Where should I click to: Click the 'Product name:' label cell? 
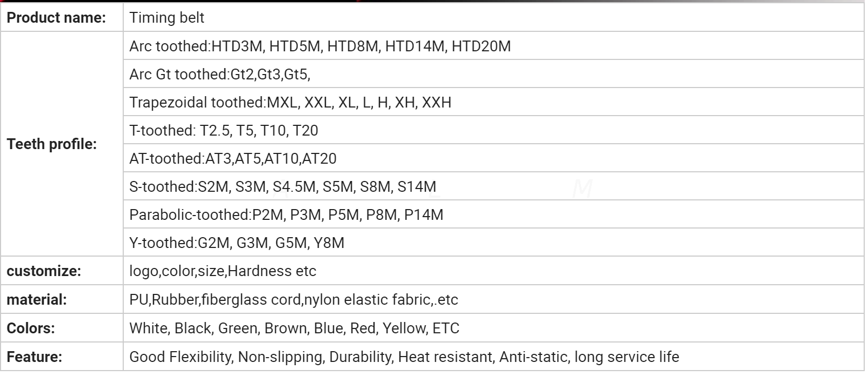(x=56, y=18)
